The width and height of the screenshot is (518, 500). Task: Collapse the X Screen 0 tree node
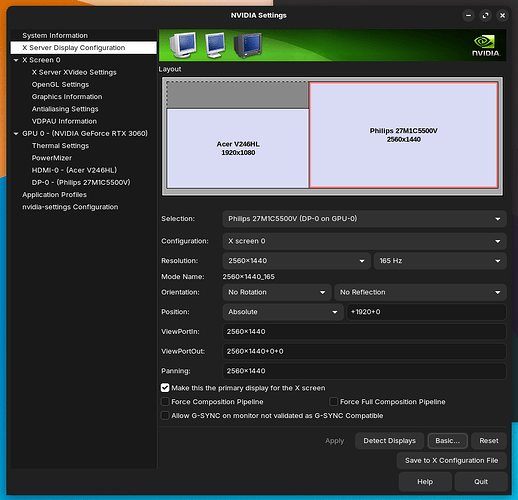tap(16, 60)
